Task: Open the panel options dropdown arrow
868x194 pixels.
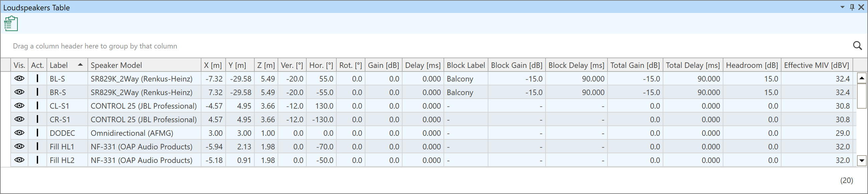Action: click(842, 7)
